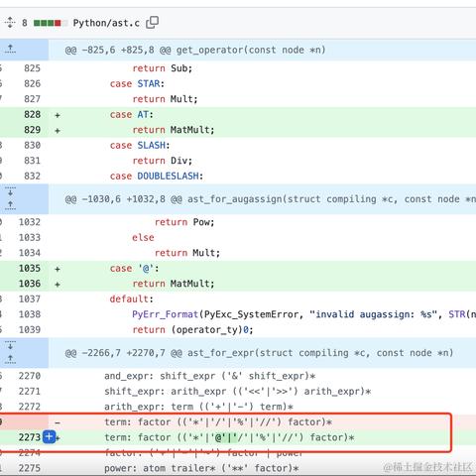The height and width of the screenshot is (476, 476).
Task: Click line number 2275
Action: 30,468
